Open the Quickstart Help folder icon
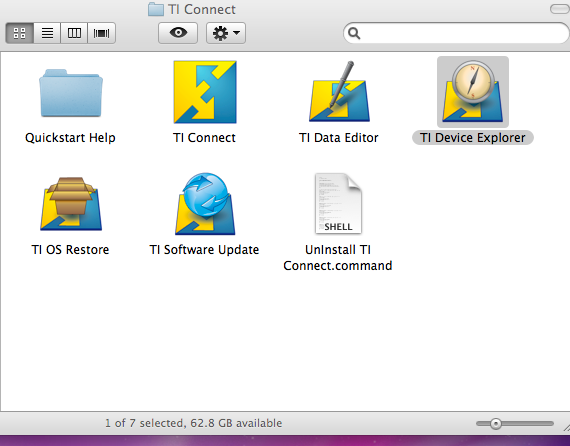570x446 pixels. pos(71,93)
